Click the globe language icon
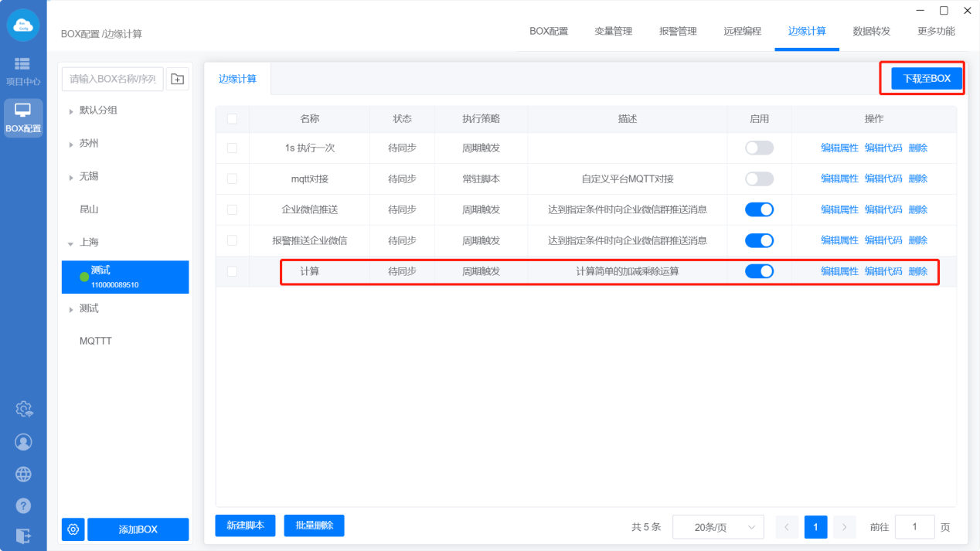 (24, 474)
